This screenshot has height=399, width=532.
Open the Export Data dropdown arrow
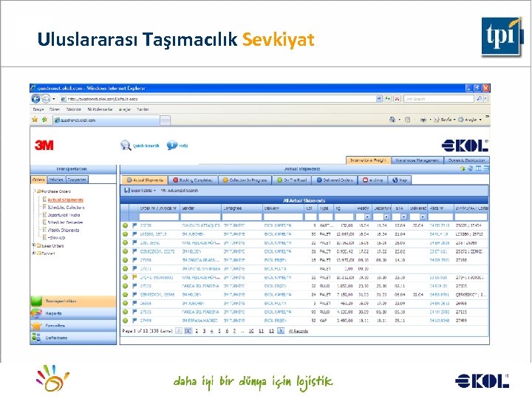(154, 191)
